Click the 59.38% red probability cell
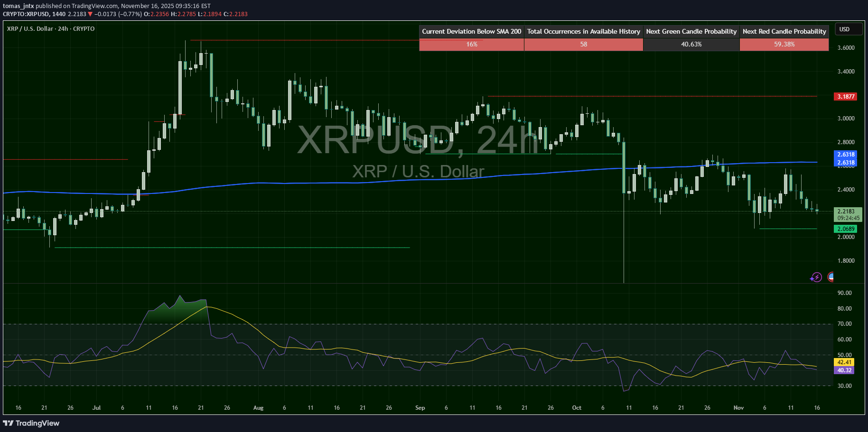The height and width of the screenshot is (432, 868). 784,44
